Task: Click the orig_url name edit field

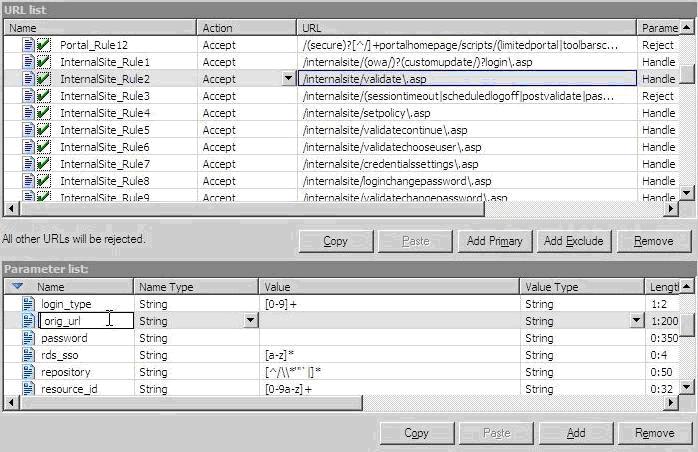Action: click(86, 321)
